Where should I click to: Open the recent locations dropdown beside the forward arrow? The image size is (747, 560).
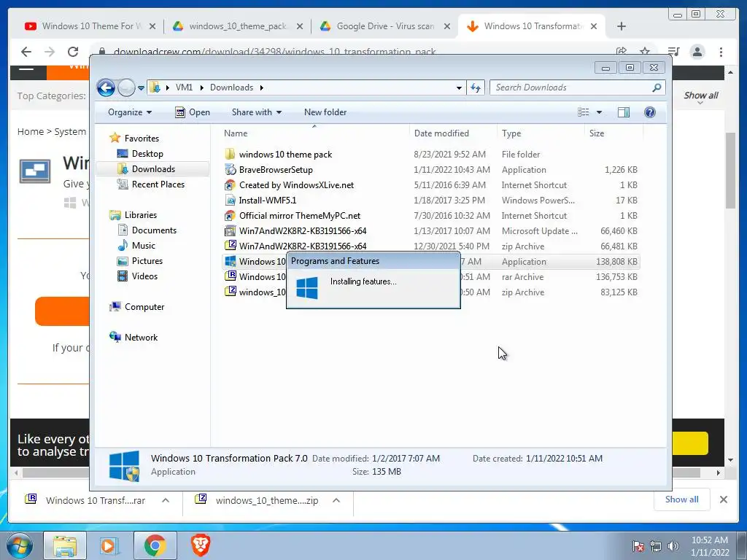point(141,87)
